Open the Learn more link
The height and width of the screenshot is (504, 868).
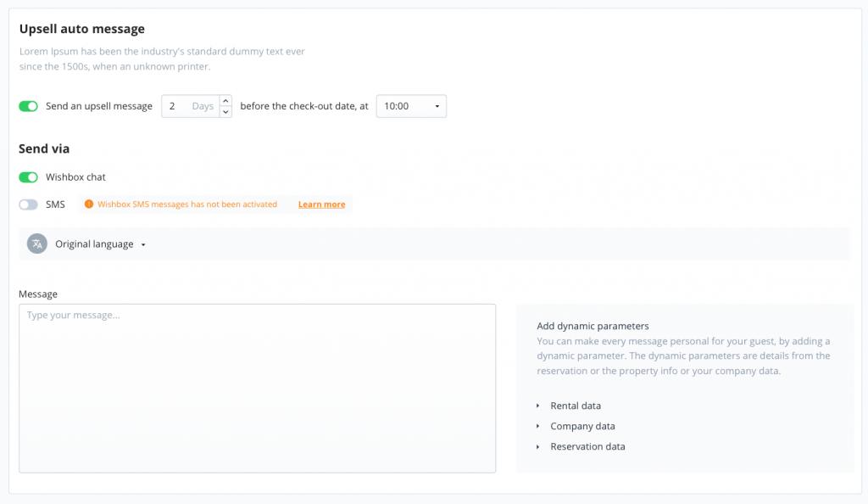[x=321, y=204]
